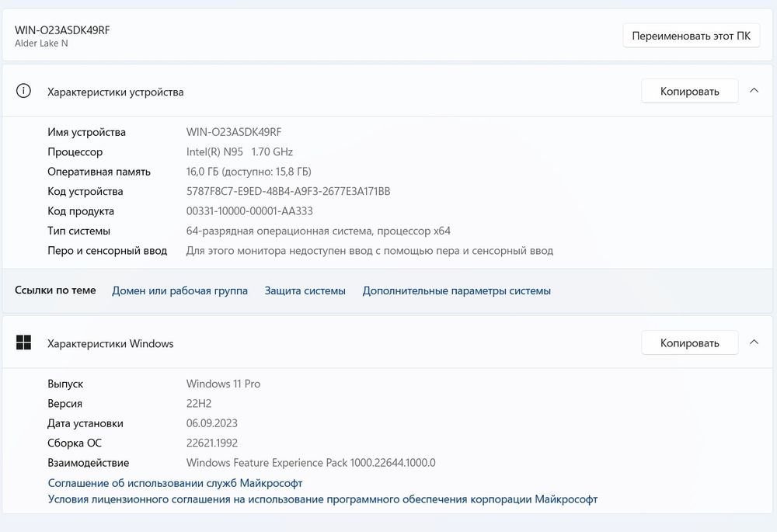The height and width of the screenshot is (532, 777).
Task: Click the Код продукта label
Action: (x=81, y=211)
